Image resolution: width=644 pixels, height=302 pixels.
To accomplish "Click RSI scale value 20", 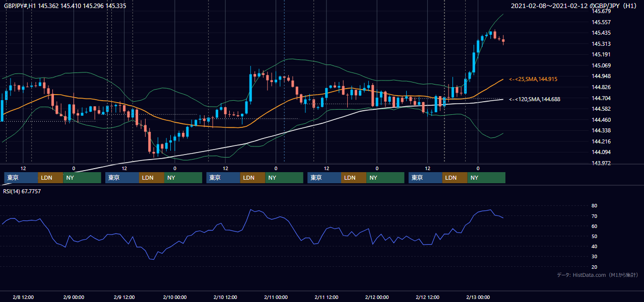I will (595, 267).
